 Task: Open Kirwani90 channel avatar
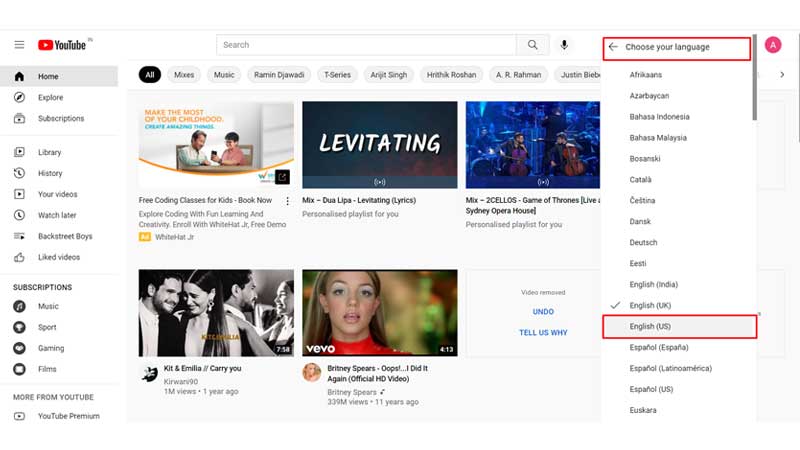pos(149,374)
